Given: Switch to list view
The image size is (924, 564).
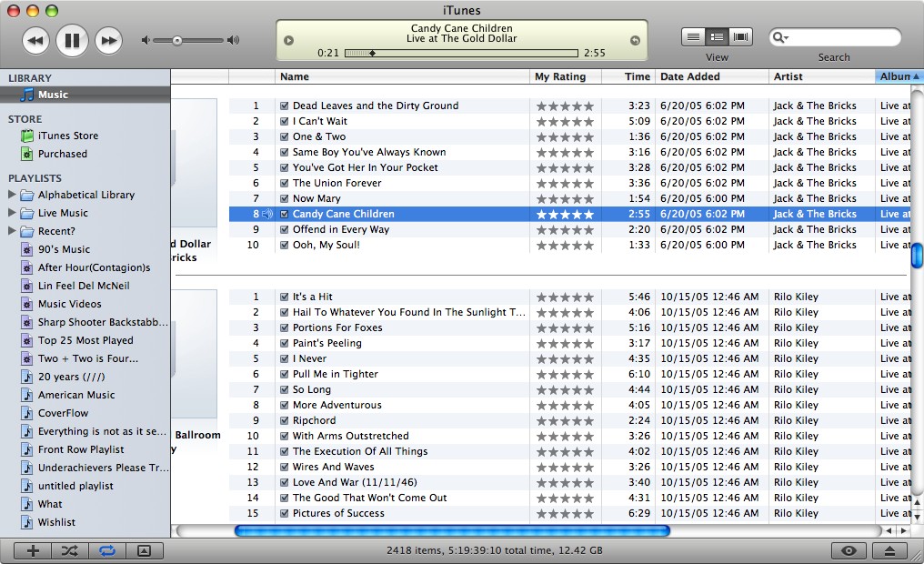Looking at the screenshot, I should click(x=694, y=37).
